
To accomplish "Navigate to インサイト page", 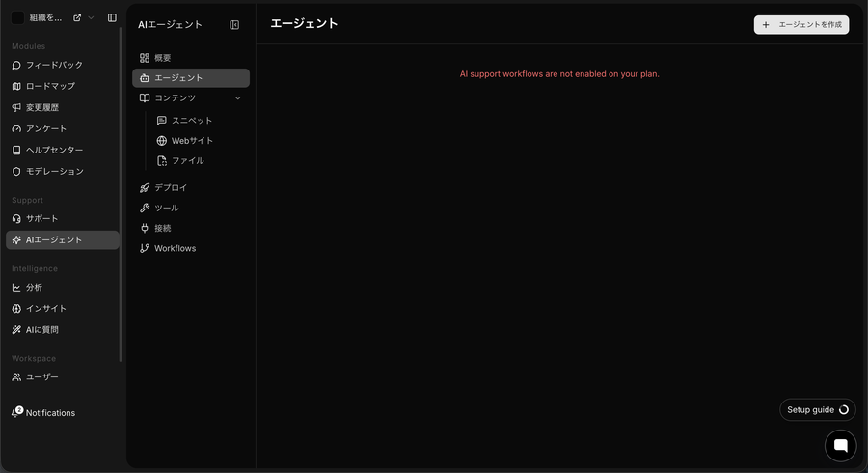I will [x=62, y=309].
